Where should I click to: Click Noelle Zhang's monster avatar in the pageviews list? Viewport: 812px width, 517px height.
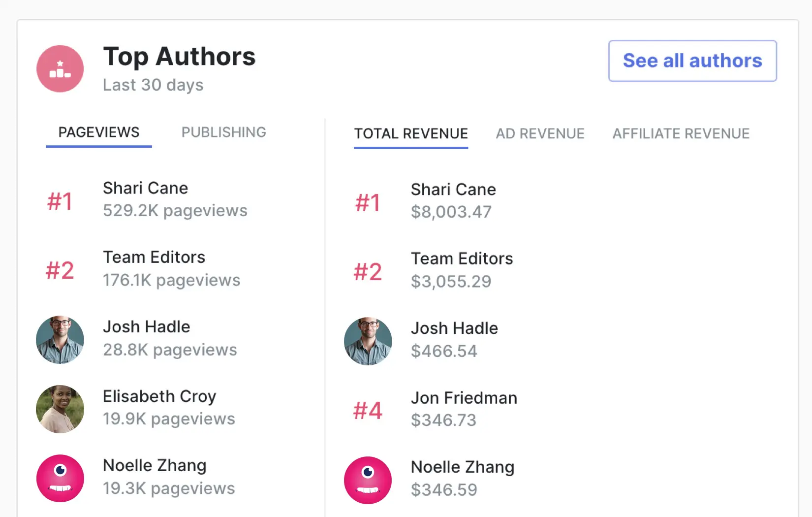coord(60,478)
